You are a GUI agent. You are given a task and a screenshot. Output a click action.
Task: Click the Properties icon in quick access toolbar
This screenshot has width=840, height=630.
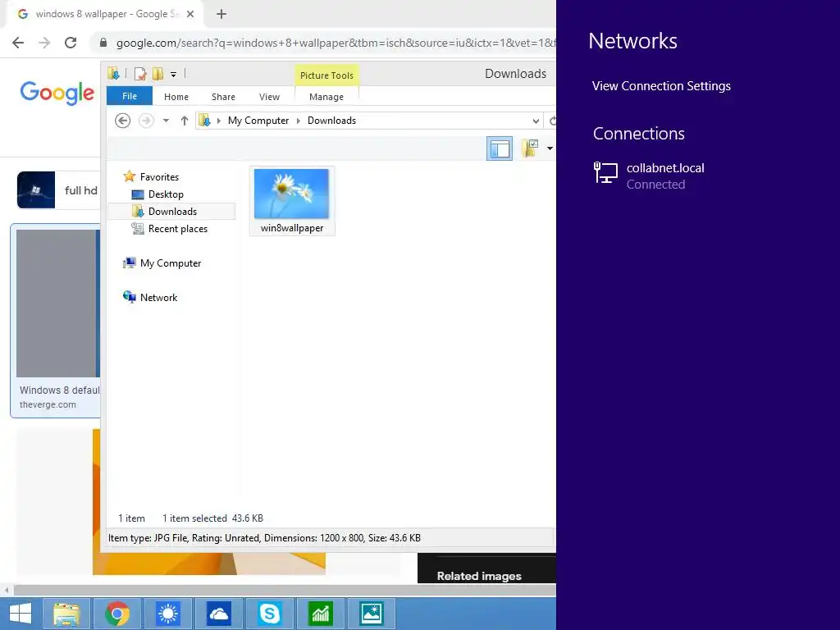point(140,73)
